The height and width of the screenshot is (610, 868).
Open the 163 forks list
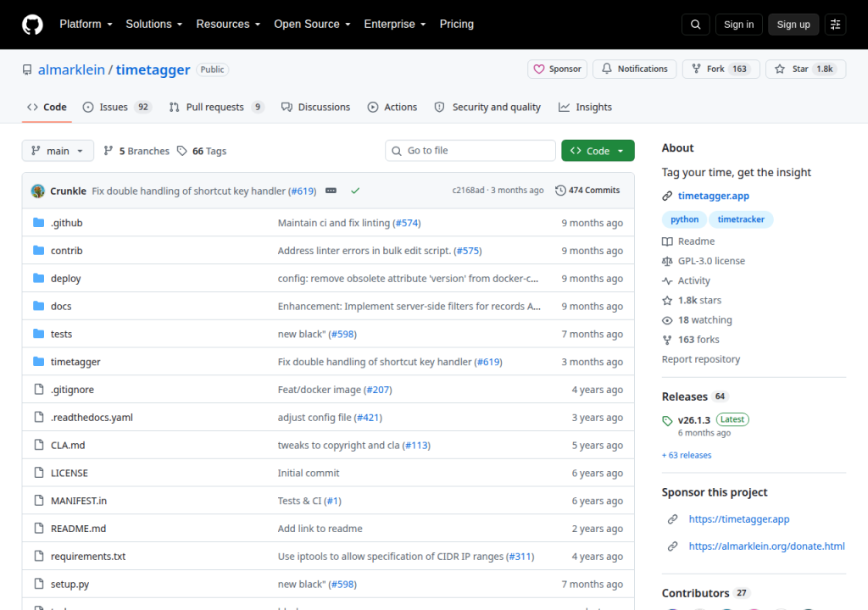tap(691, 340)
